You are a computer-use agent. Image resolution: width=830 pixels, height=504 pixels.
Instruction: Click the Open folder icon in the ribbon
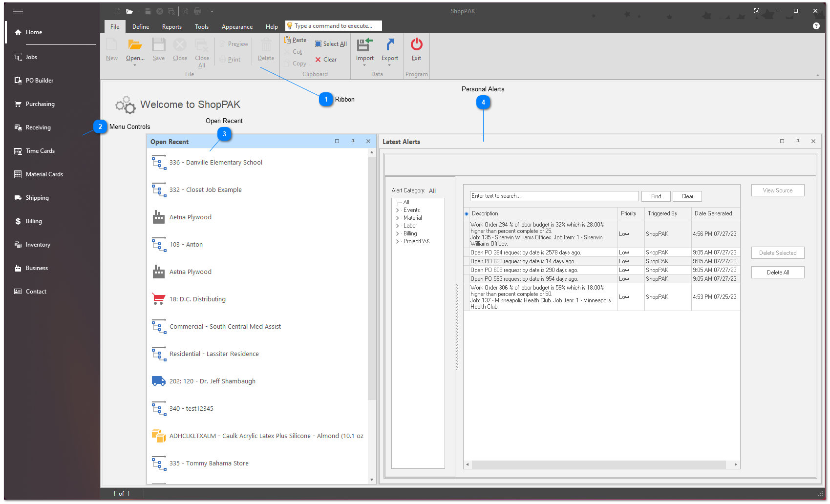[135, 45]
